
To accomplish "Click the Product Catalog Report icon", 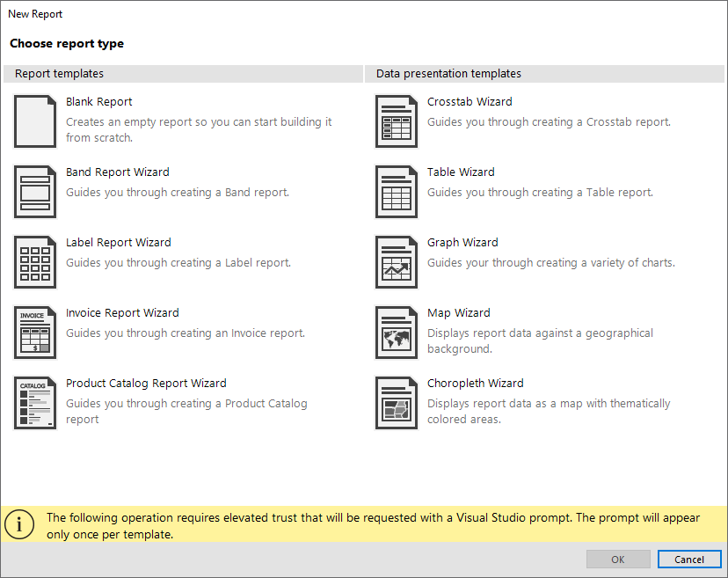I will coord(35,403).
